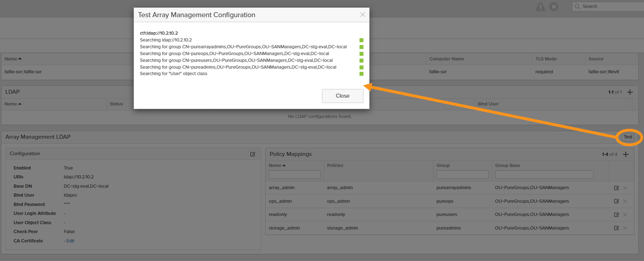The width and height of the screenshot is (644, 261).
Task: Add a new policy mapping with the plus icon
Action: coord(625,154)
